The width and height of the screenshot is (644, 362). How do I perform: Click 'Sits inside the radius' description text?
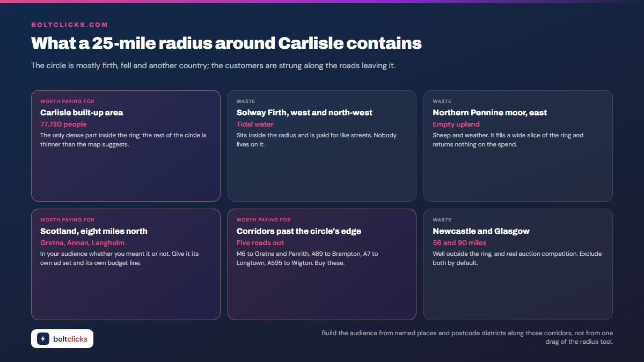click(x=317, y=140)
